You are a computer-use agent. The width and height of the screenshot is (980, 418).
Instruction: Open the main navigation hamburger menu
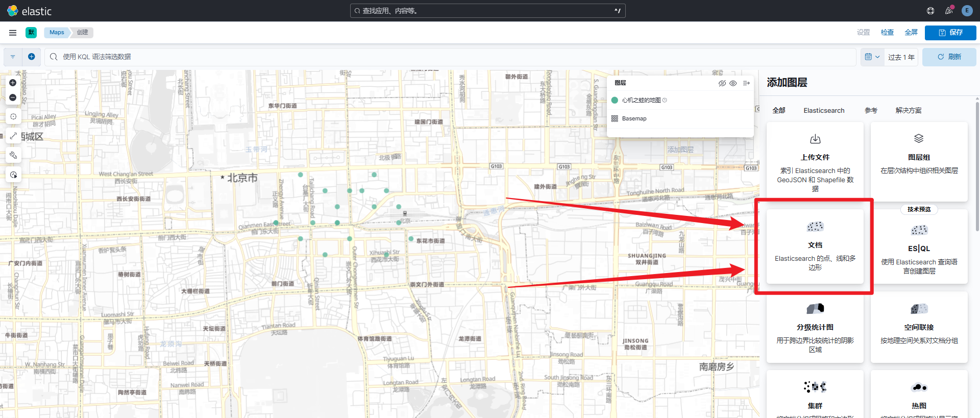coord(13,32)
